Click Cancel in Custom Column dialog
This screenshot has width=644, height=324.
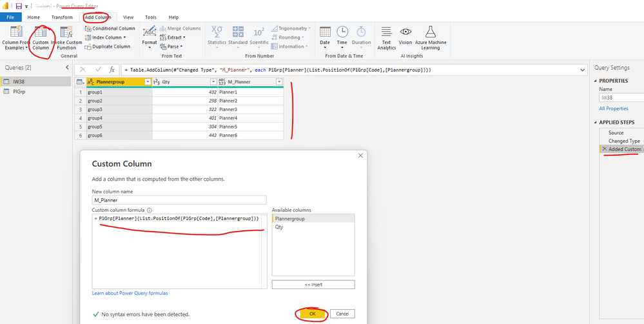click(x=342, y=314)
